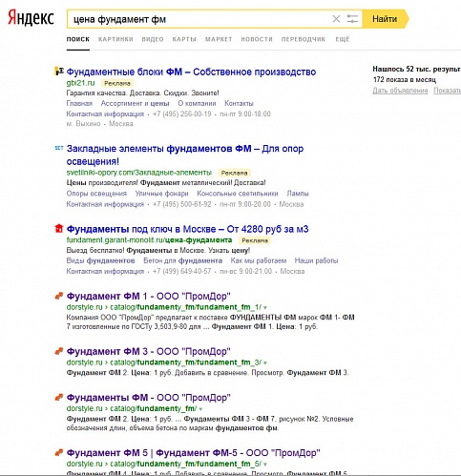Open Ассортимент и цены sitelink
Viewport: 461px width, 476px height.
[x=135, y=103]
